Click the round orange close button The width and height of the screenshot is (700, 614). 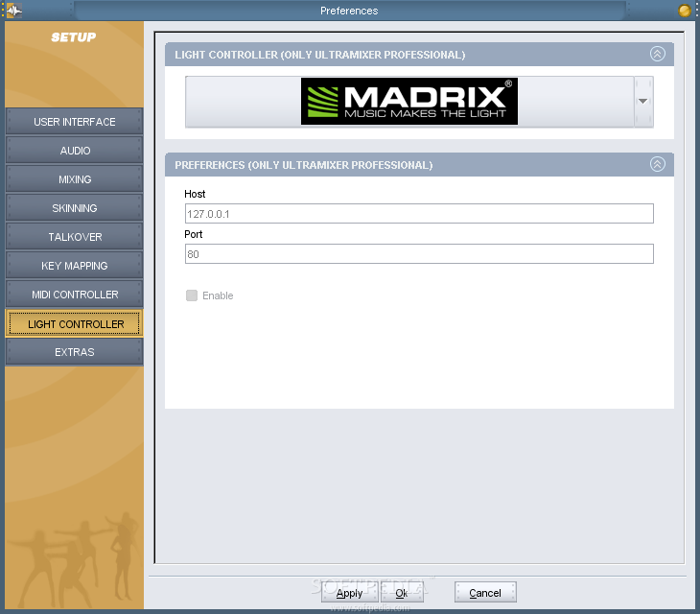point(684,11)
